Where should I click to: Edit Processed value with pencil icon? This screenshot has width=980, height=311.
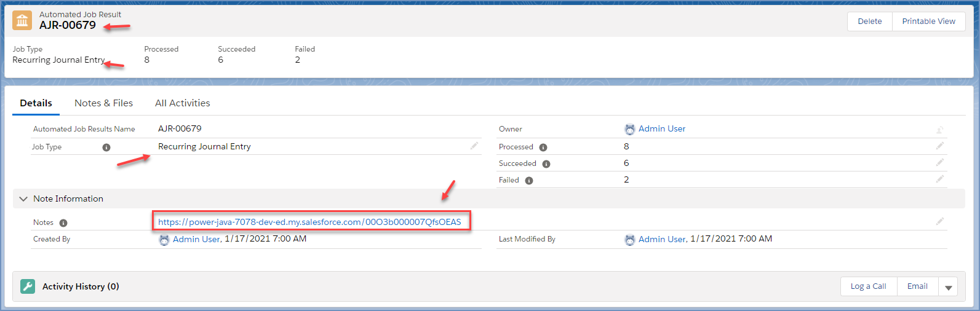coord(940,146)
